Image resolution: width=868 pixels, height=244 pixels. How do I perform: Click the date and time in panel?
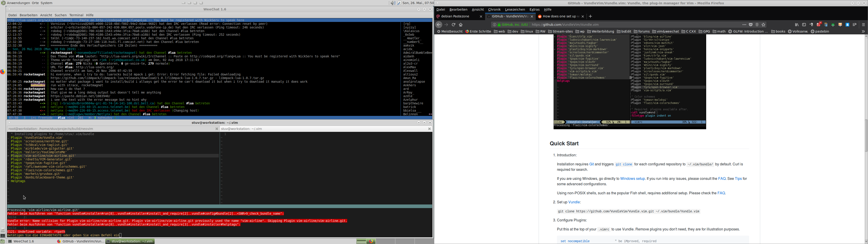[418, 3]
